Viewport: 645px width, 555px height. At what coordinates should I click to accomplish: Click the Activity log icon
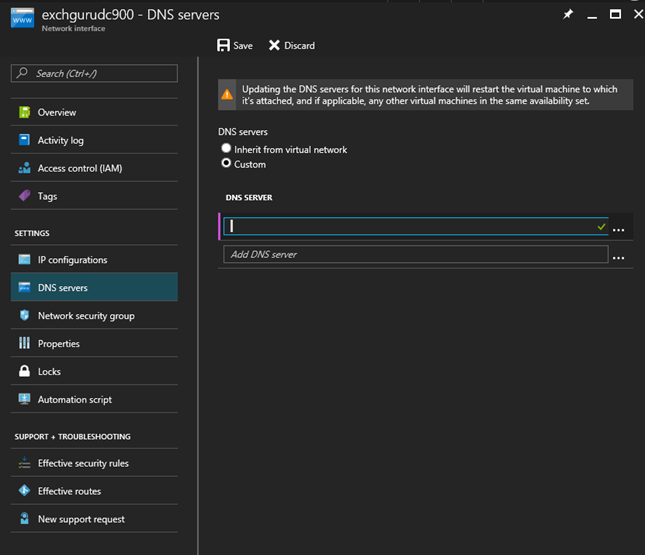24,140
